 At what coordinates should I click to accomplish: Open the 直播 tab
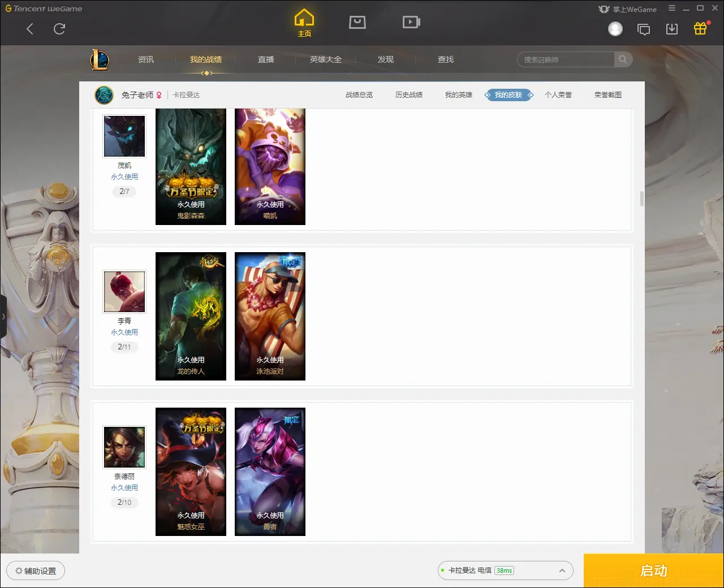tap(266, 59)
